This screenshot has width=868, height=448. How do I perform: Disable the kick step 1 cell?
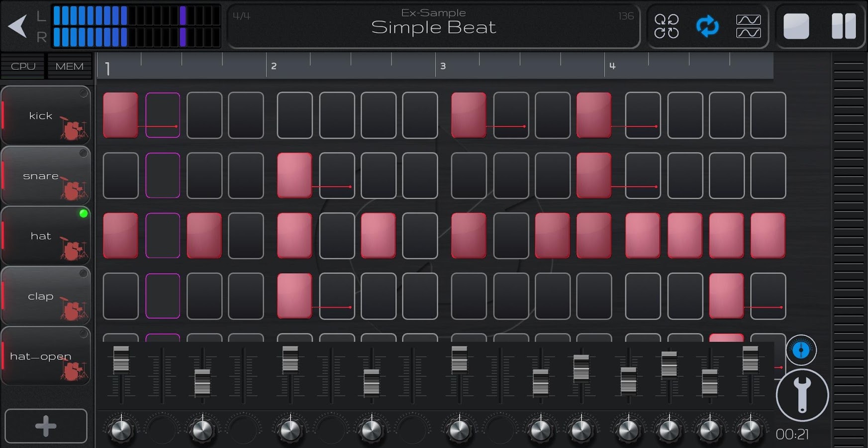point(120,115)
